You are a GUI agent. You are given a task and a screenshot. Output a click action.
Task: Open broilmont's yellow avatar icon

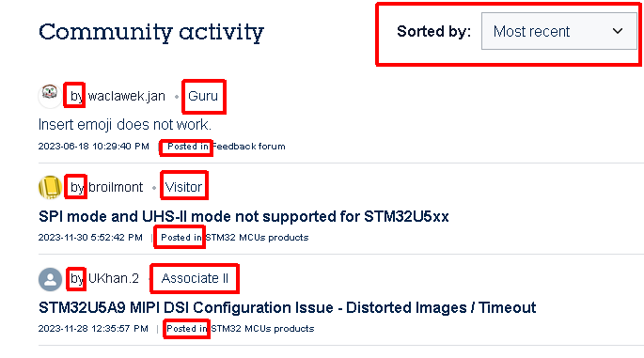(x=50, y=187)
